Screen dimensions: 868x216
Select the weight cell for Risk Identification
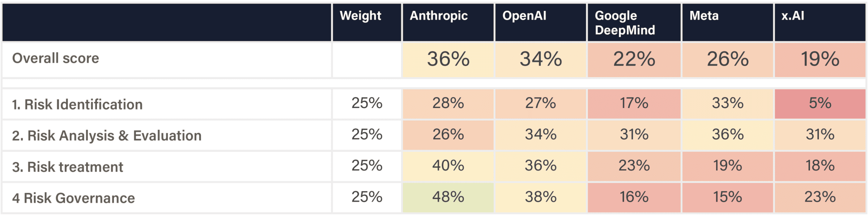click(367, 103)
